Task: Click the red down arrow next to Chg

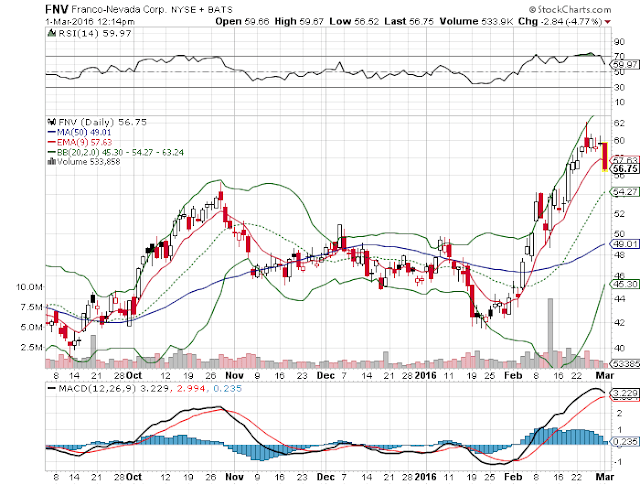Action: coord(608,22)
